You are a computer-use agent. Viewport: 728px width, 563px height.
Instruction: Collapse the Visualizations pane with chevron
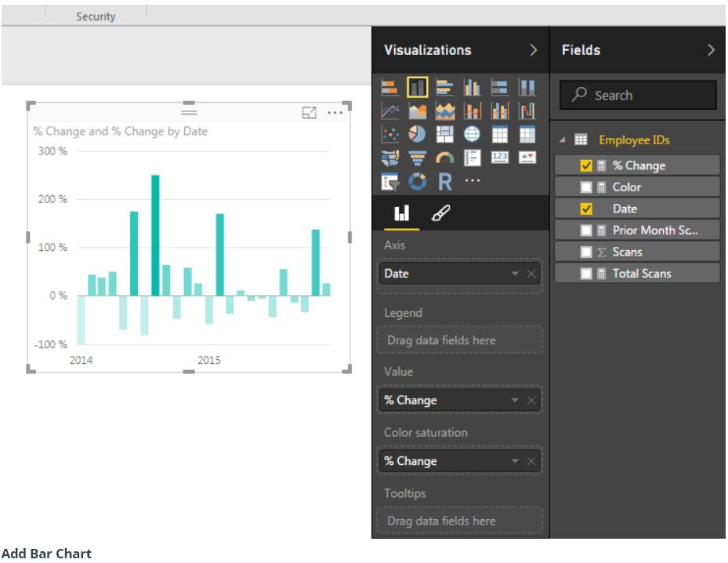pyautogui.click(x=534, y=49)
